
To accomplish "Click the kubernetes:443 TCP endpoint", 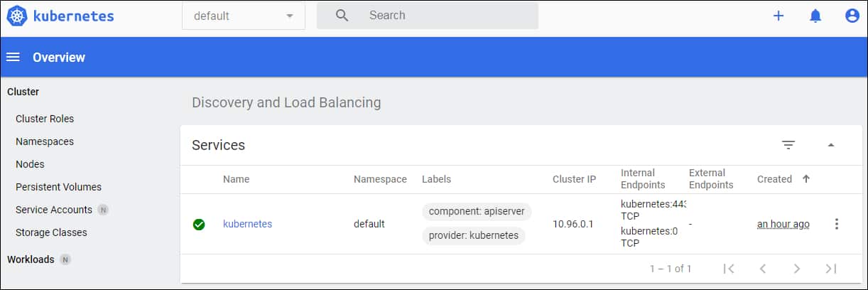I will point(653,211).
